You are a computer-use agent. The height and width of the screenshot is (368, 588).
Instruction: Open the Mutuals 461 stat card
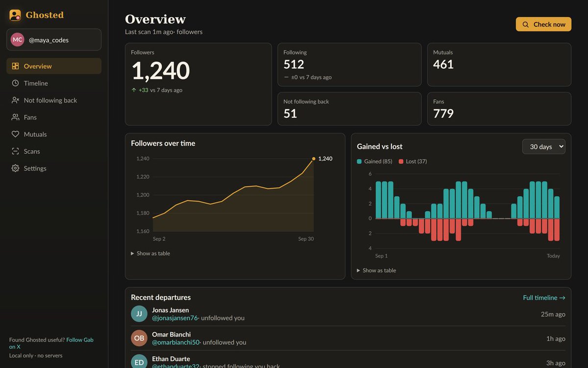point(499,65)
